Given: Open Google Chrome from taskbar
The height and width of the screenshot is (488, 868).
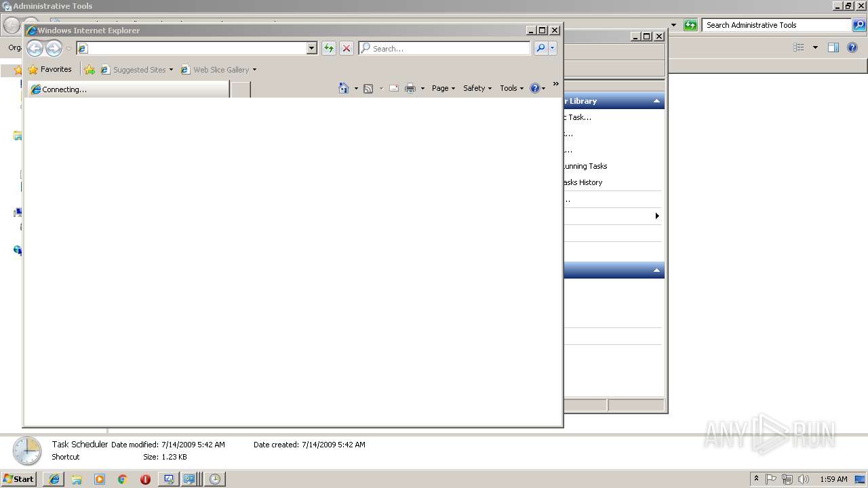Looking at the screenshot, I should coord(122,479).
